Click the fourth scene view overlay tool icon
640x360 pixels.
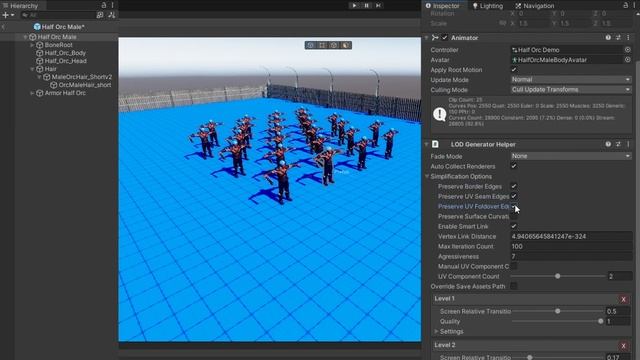coord(346,45)
